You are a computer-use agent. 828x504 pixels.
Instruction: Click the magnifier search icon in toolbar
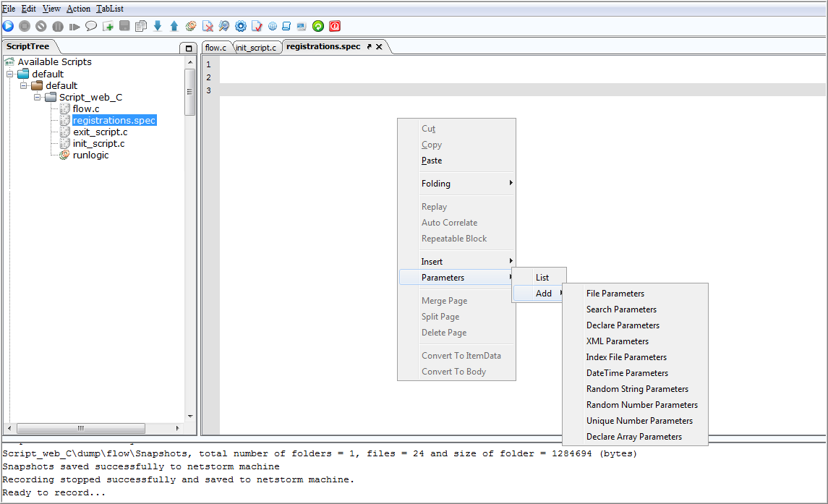(x=224, y=26)
